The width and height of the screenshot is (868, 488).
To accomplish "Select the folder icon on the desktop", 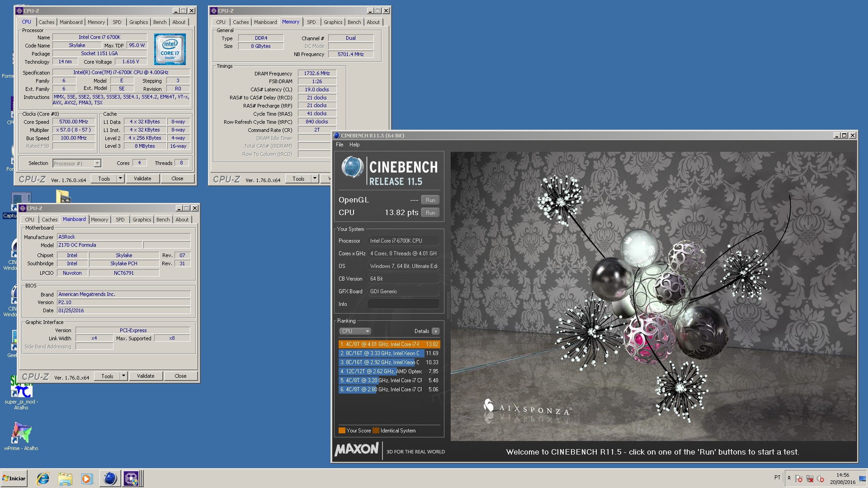I will [x=63, y=196].
